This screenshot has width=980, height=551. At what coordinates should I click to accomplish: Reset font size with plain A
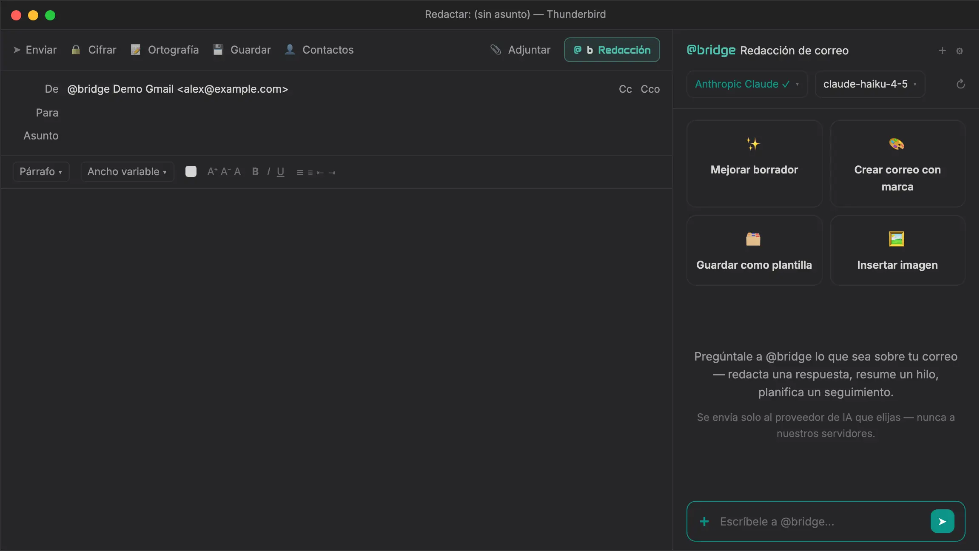click(x=237, y=171)
